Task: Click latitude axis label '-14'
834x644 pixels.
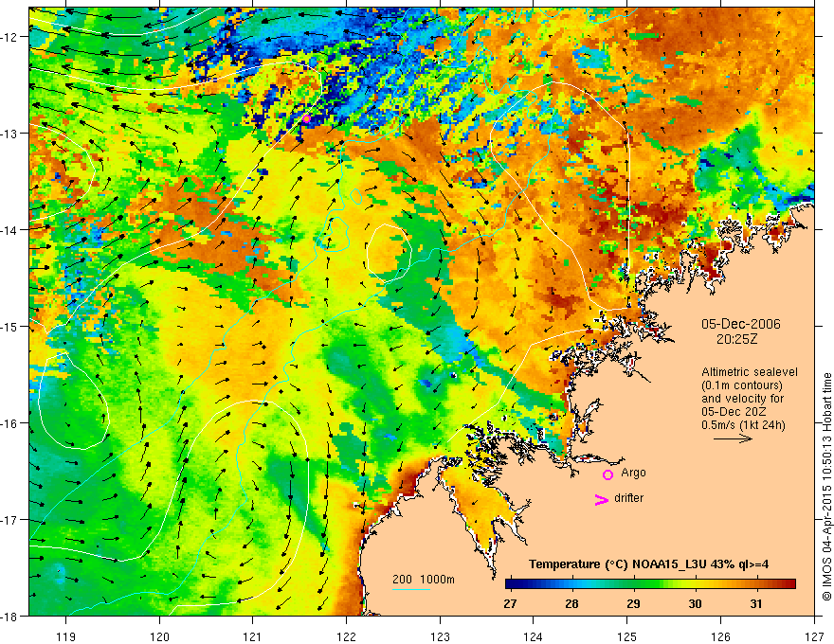Action: (10, 230)
